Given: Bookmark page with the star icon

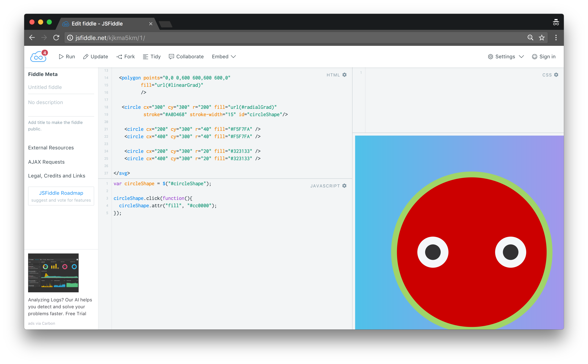Looking at the screenshot, I should (x=542, y=38).
